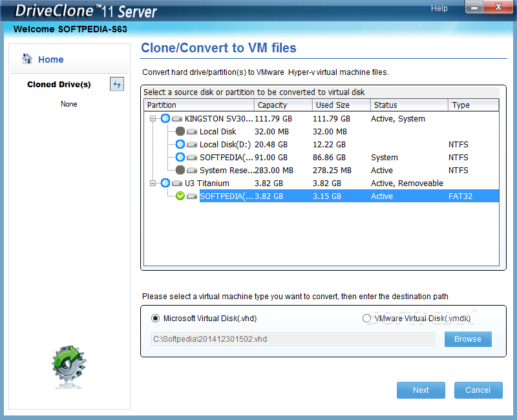517x420 pixels.
Task: Click the Cancel button
Action: coord(478,390)
